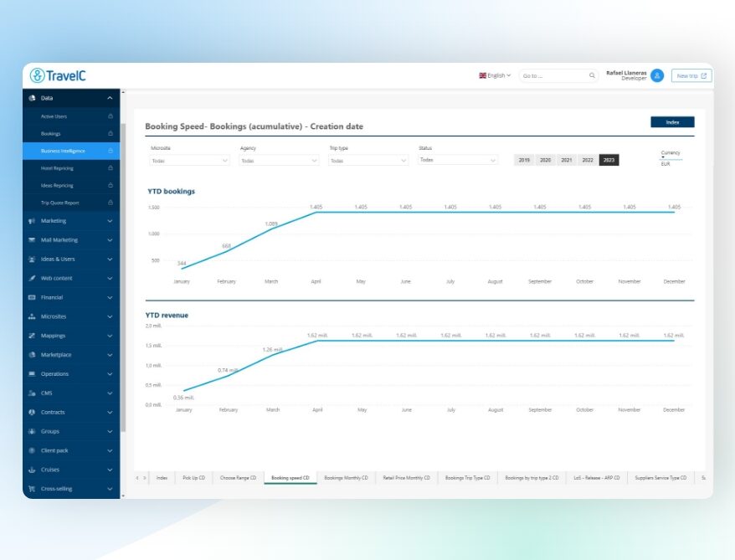Open the English language selector
This screenshot has height=560, width=735.
(x=495, y=75)
